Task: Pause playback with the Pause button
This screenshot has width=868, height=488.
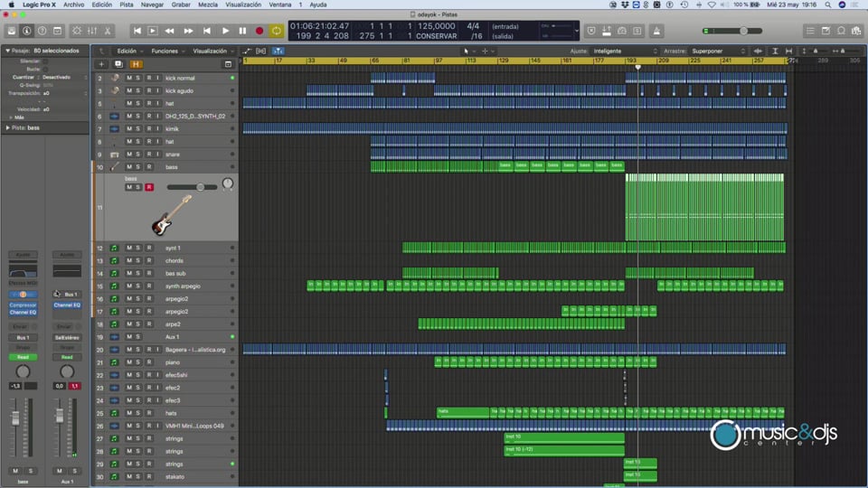Action: pyautogui.click(x=242, y=31)
